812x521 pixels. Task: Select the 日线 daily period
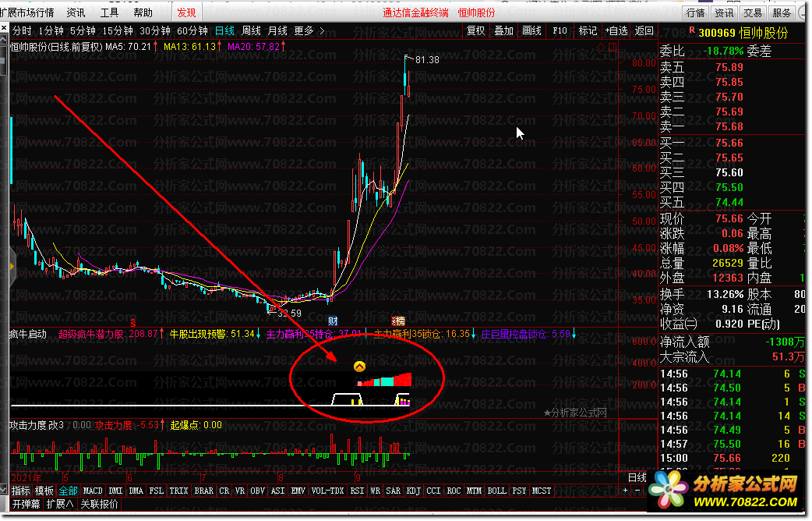pyautogui.click(x=224, y=31)
